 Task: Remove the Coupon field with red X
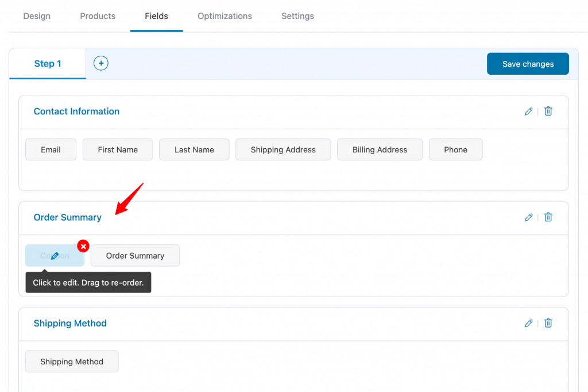[83, 247]
